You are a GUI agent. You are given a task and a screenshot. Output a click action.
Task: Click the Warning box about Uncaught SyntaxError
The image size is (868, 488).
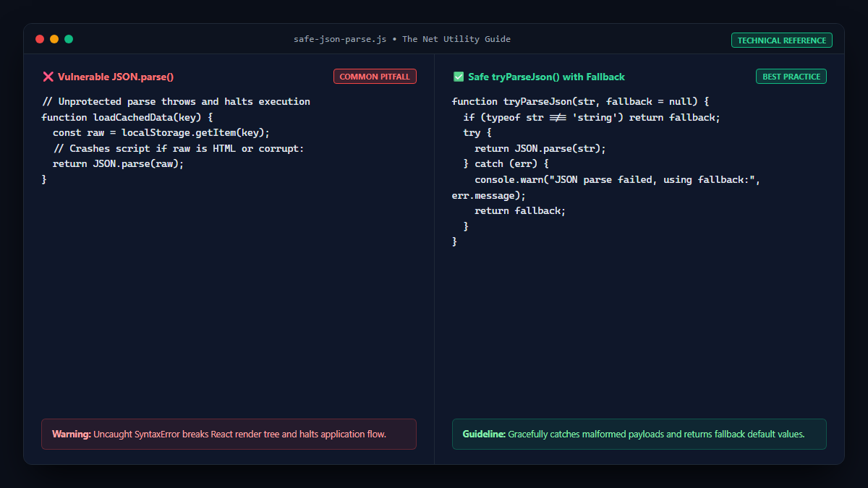pos(229,435)
